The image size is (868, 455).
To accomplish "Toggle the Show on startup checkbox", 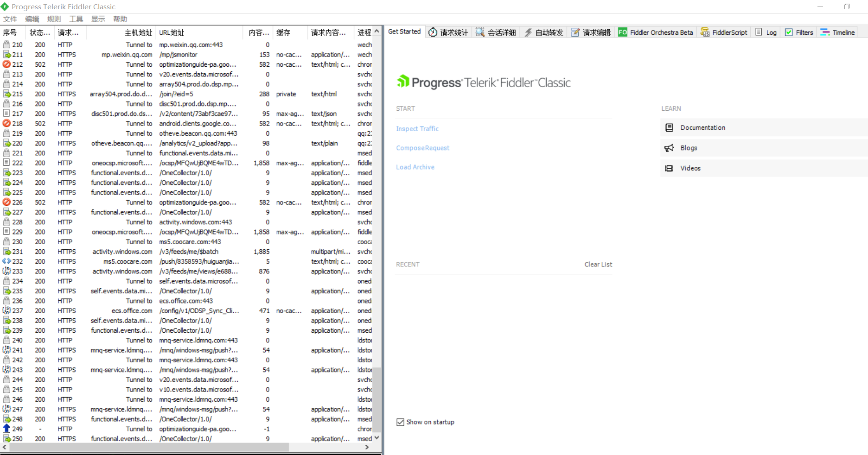I will [400, 422].
